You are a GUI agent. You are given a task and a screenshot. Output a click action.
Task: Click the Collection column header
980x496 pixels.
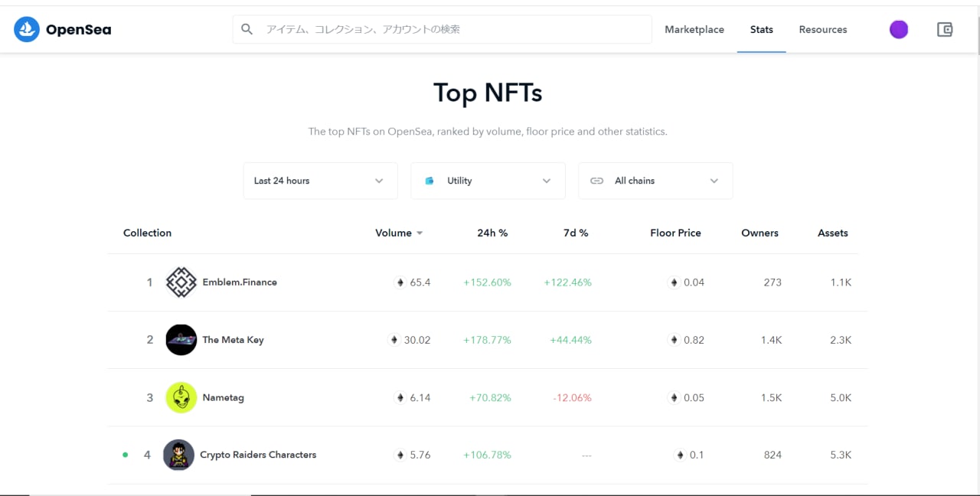pyautogui.click(x=147, y=233)
